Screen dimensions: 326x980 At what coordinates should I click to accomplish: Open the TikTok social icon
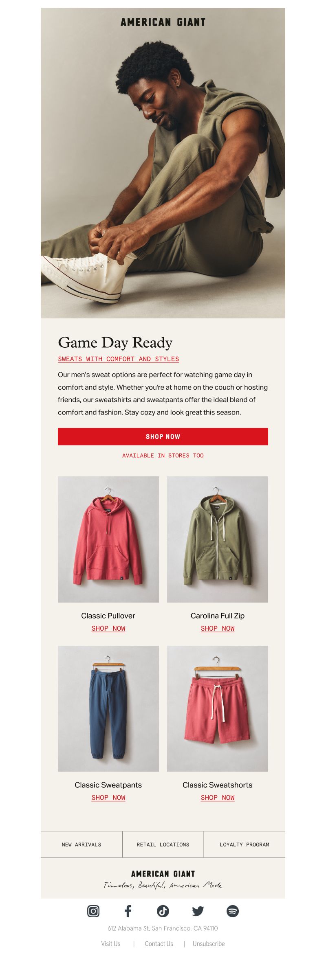163,911
